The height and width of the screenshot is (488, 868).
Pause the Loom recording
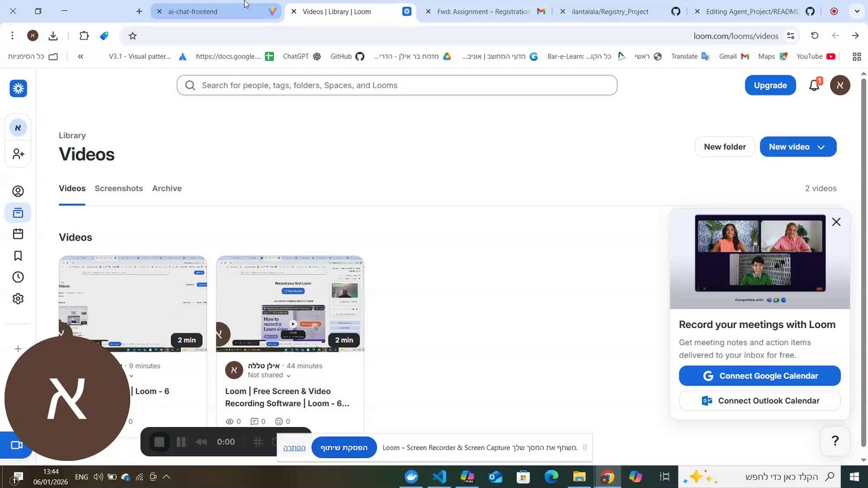[181, 442]
